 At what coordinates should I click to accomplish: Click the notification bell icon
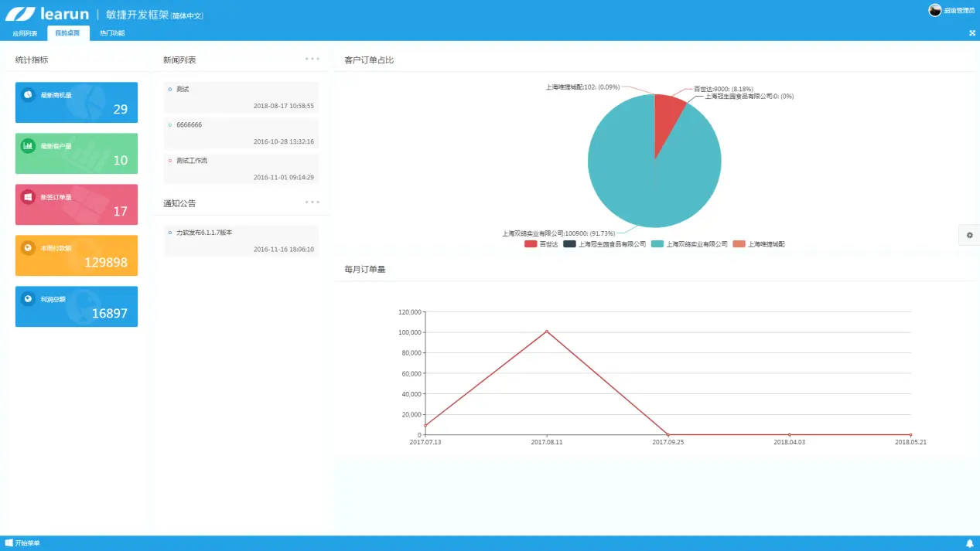tap(970, 543)
